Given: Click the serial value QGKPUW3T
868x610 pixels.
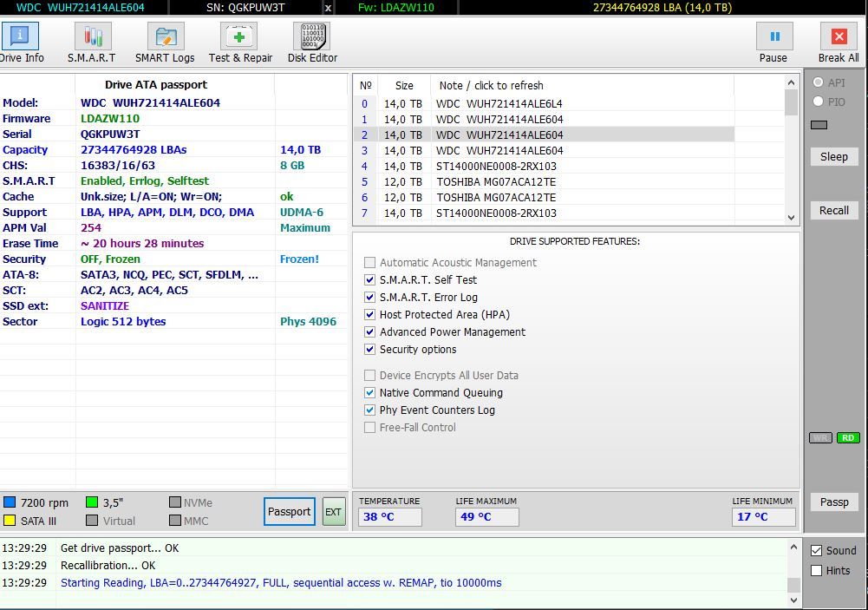Looking at the screenshot, I should [110, 134].
